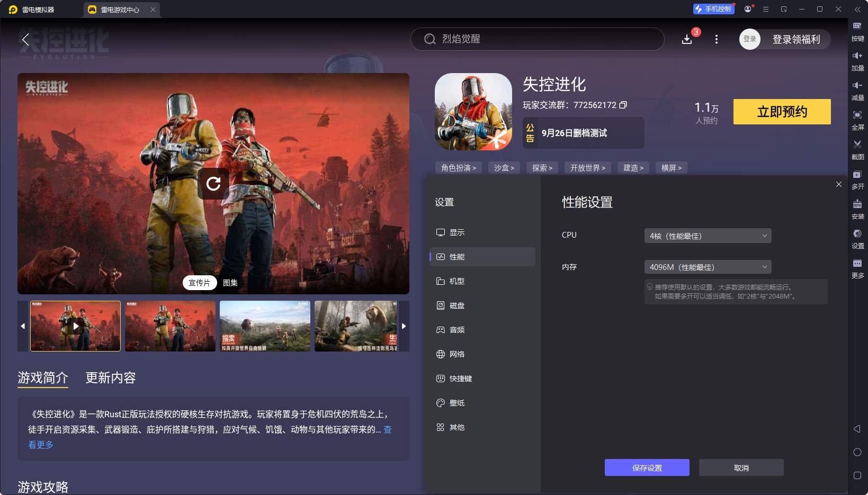Viewport: 868px width, 495px height.
Task: Switch media carousel to 图集 view
Action: coord(230,283)
